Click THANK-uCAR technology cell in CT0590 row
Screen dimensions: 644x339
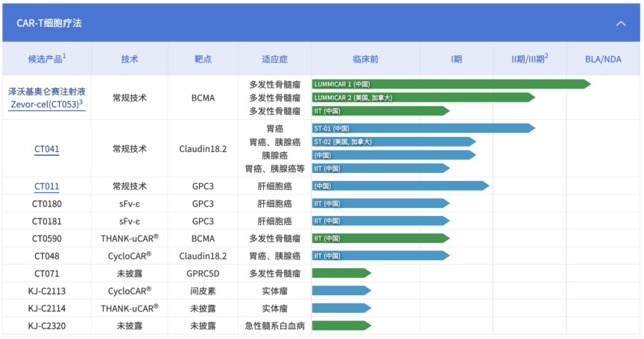click(x=129, y=238)
